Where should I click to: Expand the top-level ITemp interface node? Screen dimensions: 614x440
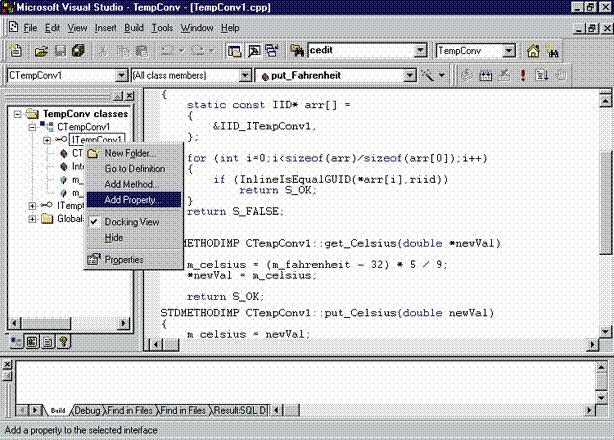tap(32, 206)
